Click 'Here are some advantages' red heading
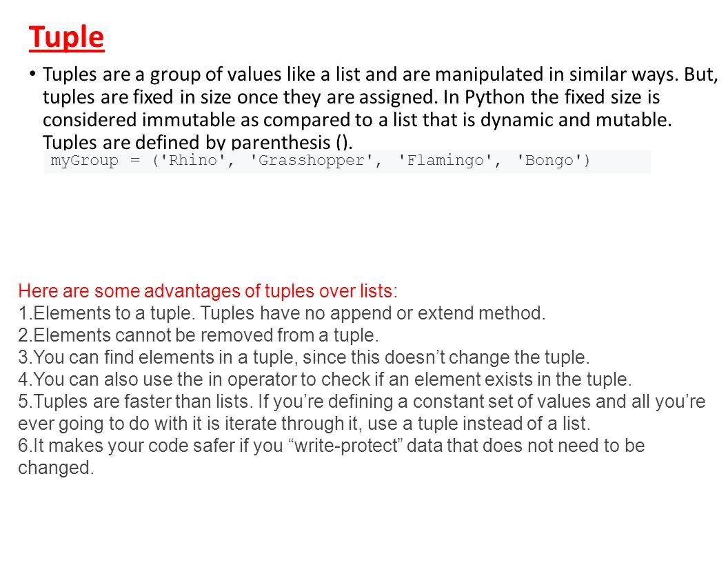Screen dimensions: 728x563 tap(208, 291)
